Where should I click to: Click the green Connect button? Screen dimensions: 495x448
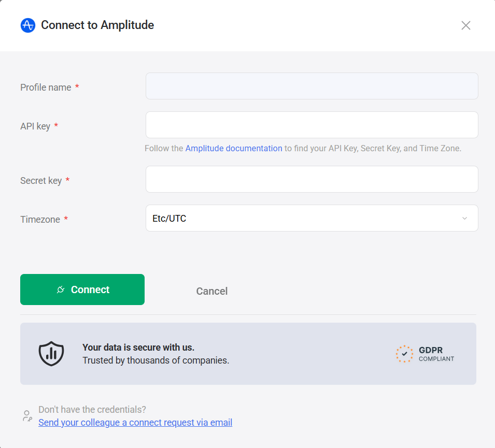[x=82, y=290]
